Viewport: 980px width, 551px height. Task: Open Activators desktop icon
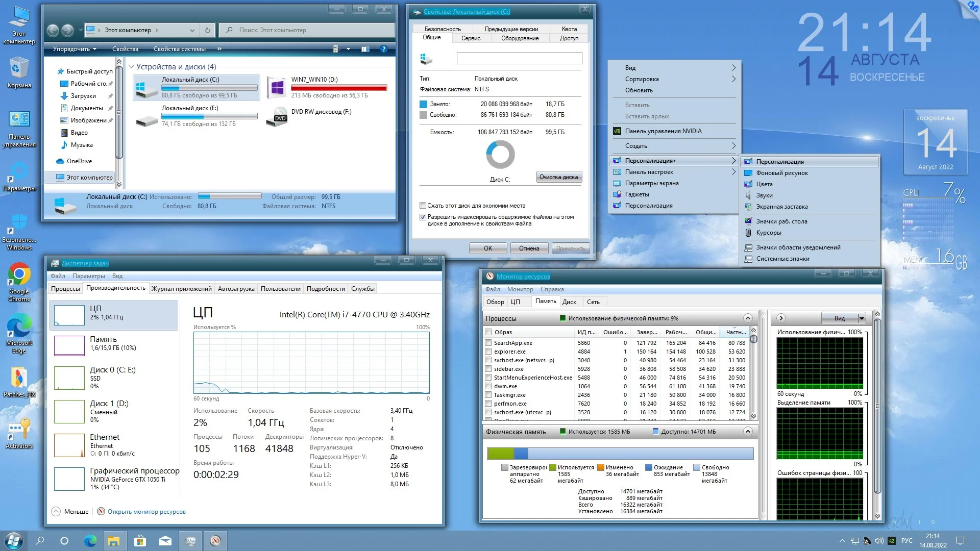[19, 430]
